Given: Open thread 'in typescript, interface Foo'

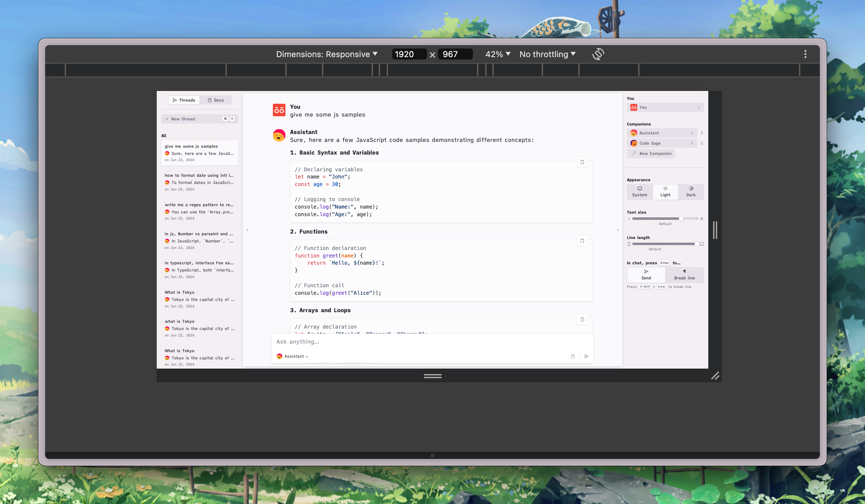Looking at the screenshot, I should click(199, 270).
